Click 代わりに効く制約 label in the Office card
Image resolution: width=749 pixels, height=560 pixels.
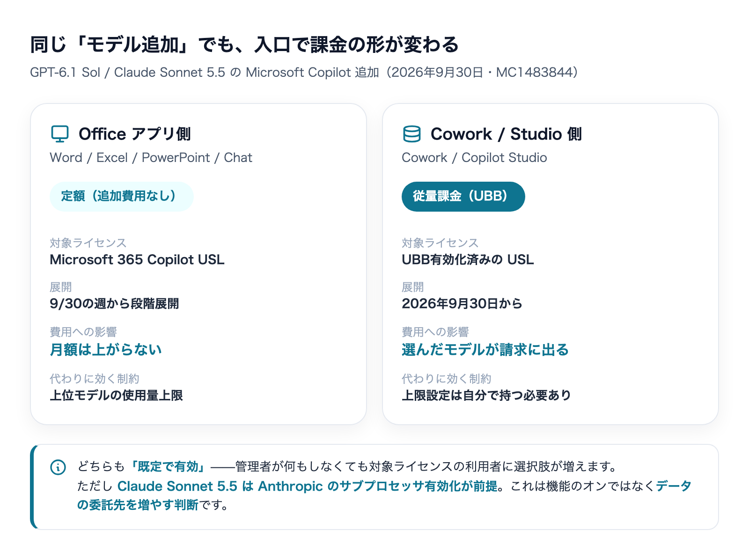[x=95, y=379]
